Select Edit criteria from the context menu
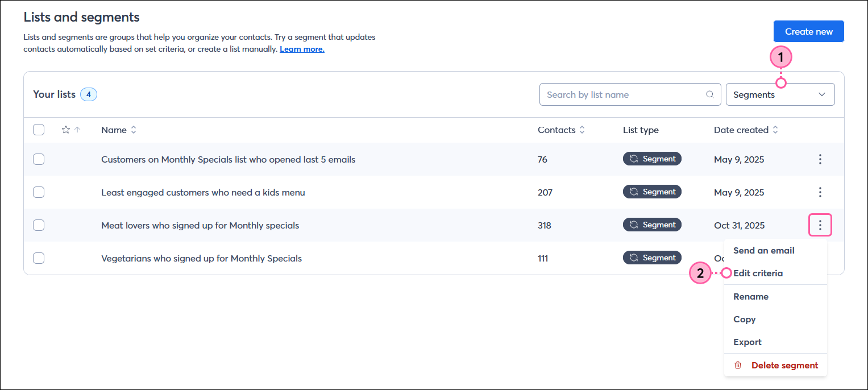Image resolution: width=868 pixels, height=390 pixels. coord(758,273)
